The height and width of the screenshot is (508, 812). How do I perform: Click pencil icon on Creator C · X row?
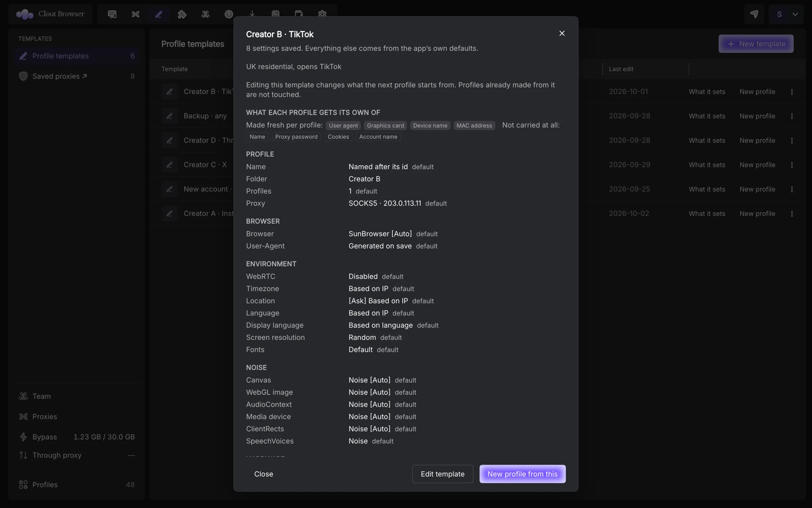pos(170,165)
